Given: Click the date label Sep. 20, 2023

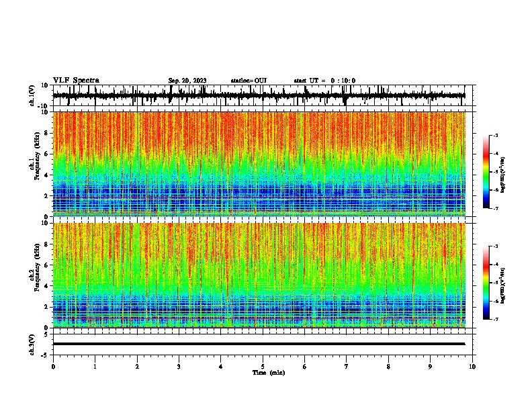Looking at the screenshot, I should pos(187,81).
